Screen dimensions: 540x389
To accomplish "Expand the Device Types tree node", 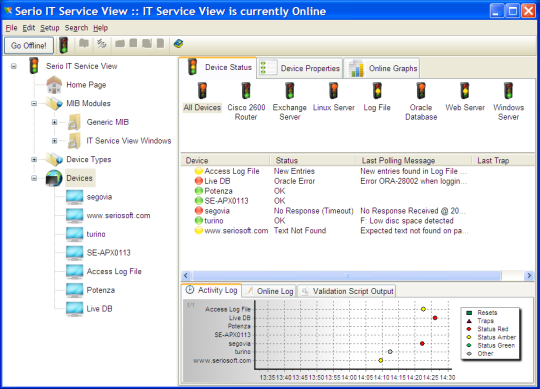I will coord(34,159).
